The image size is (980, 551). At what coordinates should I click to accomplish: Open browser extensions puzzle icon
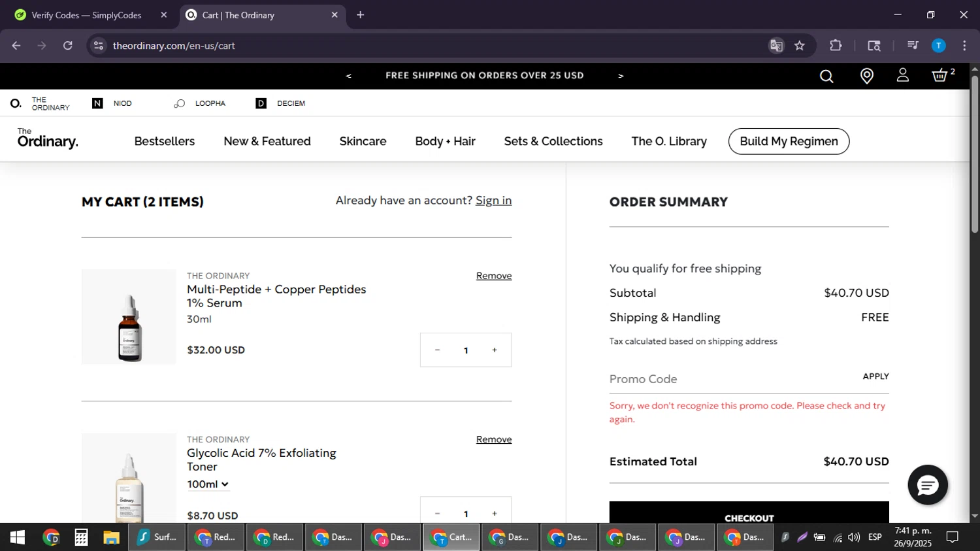point(836,46)
